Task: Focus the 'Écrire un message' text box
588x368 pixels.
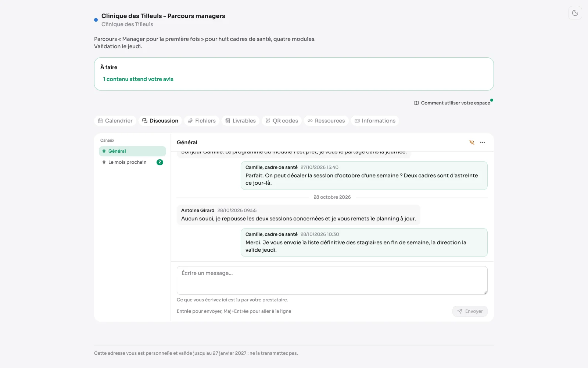Action: pos(332,280)
